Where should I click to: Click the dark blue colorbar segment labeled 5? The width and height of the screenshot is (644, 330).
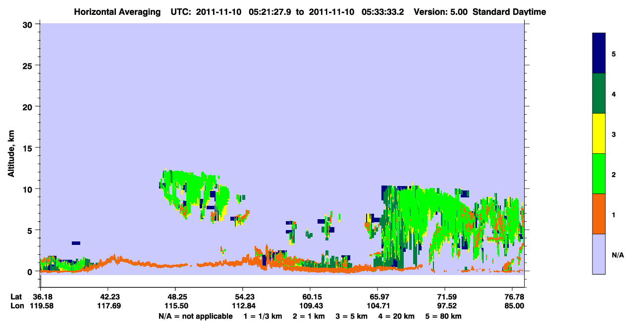(x=599, y=53)
